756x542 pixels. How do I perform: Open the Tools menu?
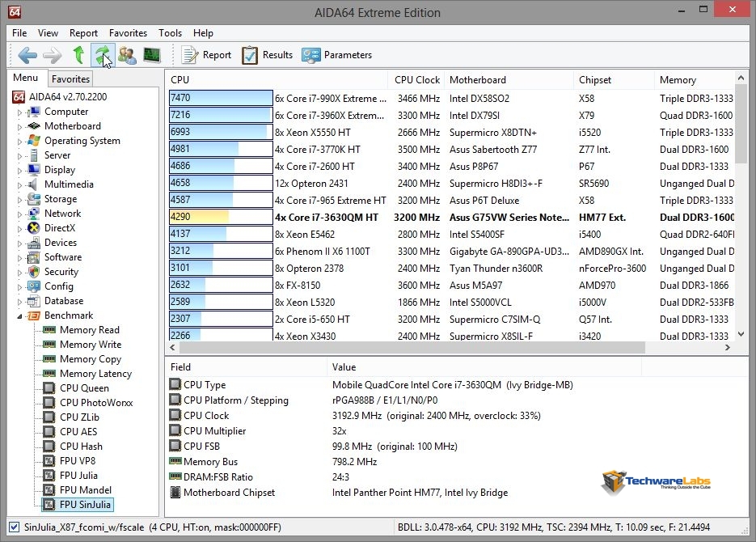click(x=170, y=33)
